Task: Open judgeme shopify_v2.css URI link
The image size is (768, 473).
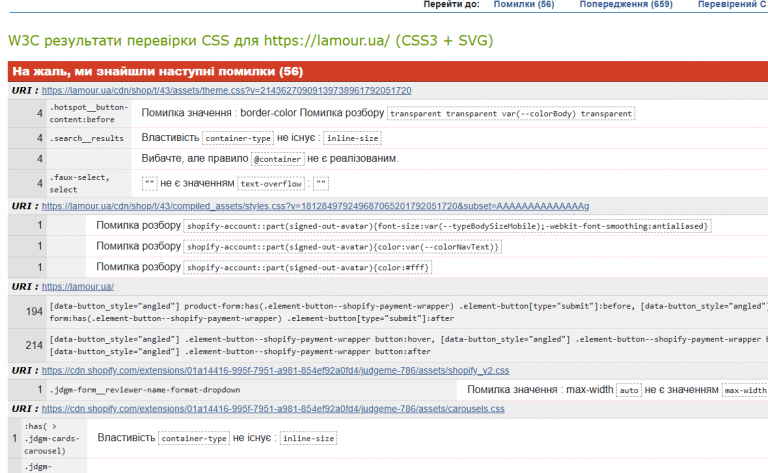Action: [x=275, y=371]
